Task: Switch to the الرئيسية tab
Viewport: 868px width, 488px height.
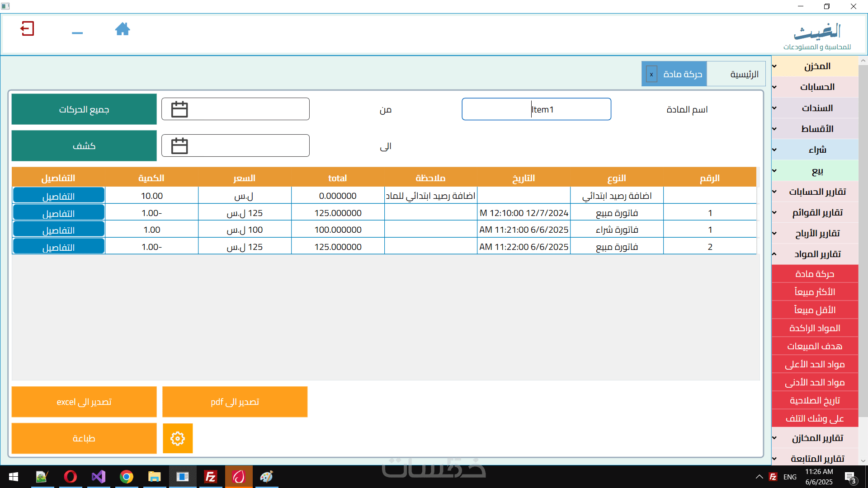Action: 744,75
